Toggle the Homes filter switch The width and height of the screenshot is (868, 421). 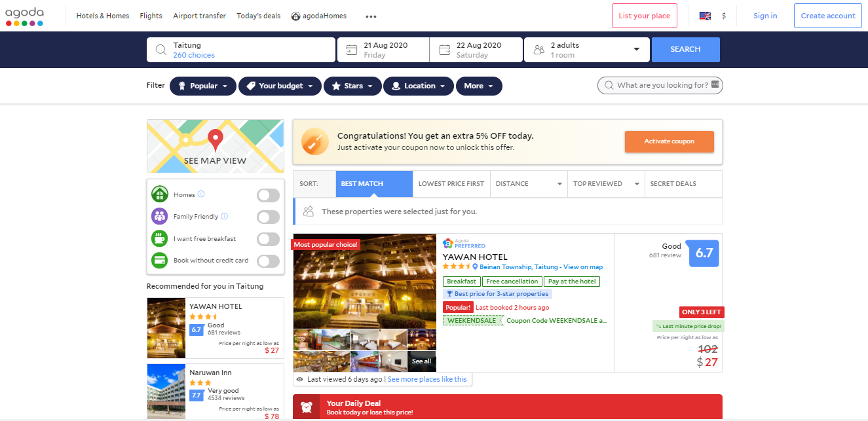pos(269,195)
